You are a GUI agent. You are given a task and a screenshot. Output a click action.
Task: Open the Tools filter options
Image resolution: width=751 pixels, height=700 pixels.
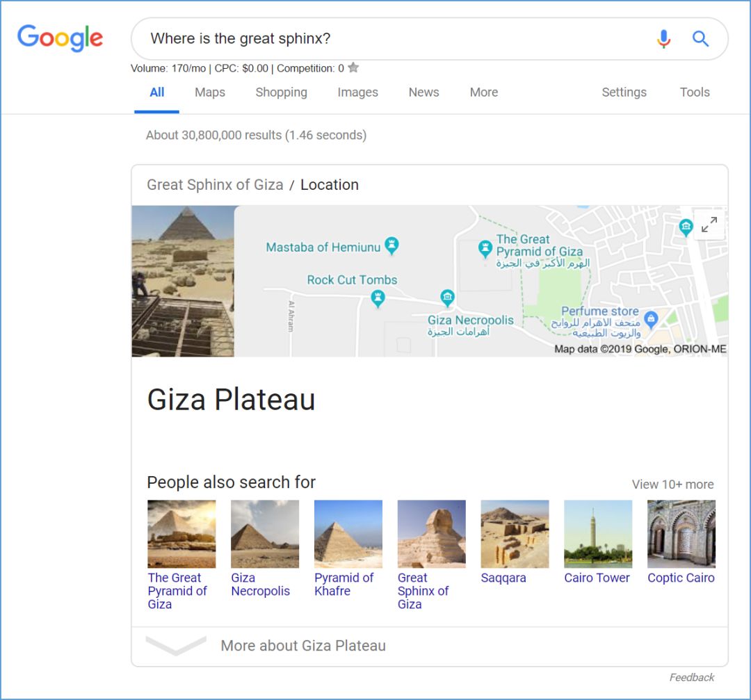pyautogui.click(x=694, y=92)
